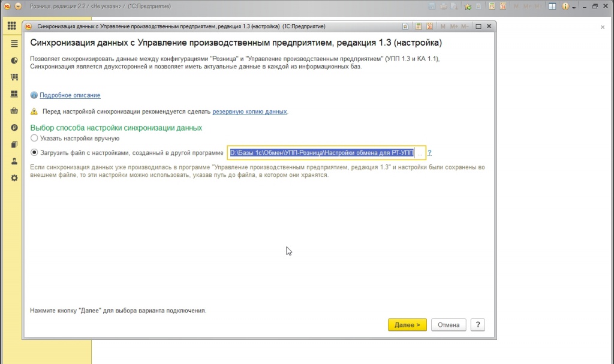The width and height of the screenshot is (614, 364).
Task: Click the 'Далее >' button
Action: point(407,325)
